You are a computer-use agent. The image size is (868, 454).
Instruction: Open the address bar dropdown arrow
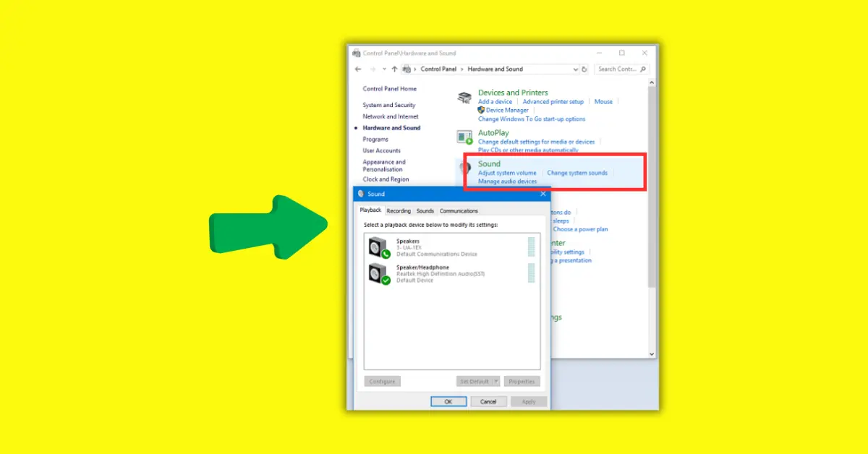[x=576, y=69]
